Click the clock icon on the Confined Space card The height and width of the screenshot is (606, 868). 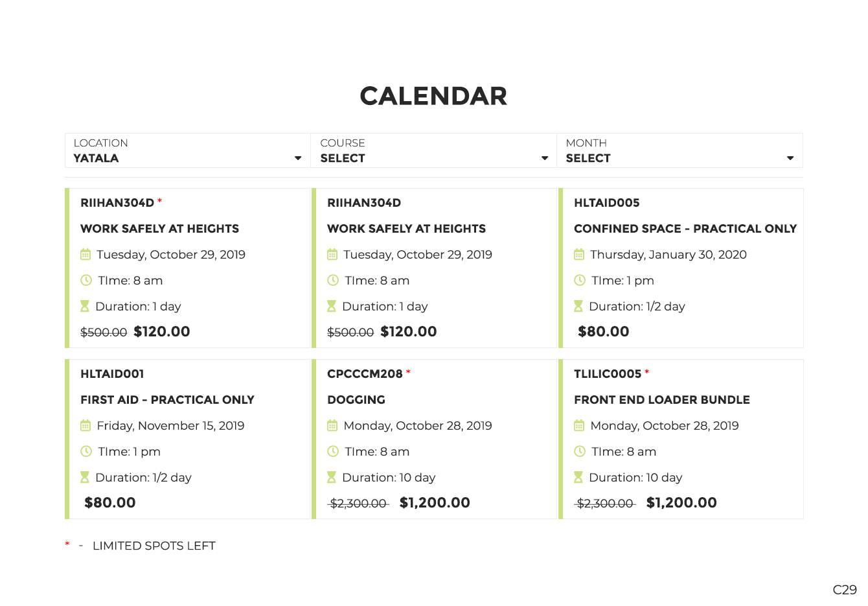(x=580, y=280)
